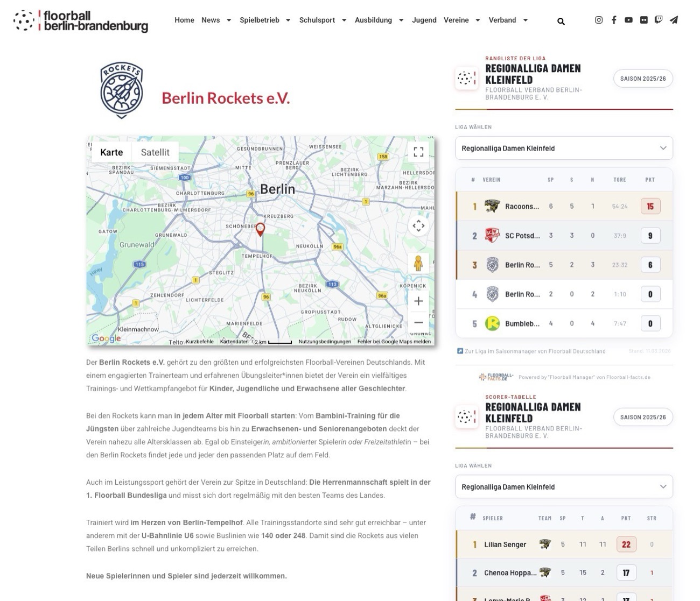
Task: Open the Facebook page icon
Action: [x=614, y=20]
